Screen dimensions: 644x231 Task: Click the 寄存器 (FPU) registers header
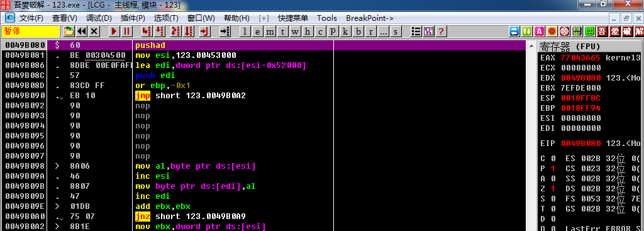[x=590, y=46]
